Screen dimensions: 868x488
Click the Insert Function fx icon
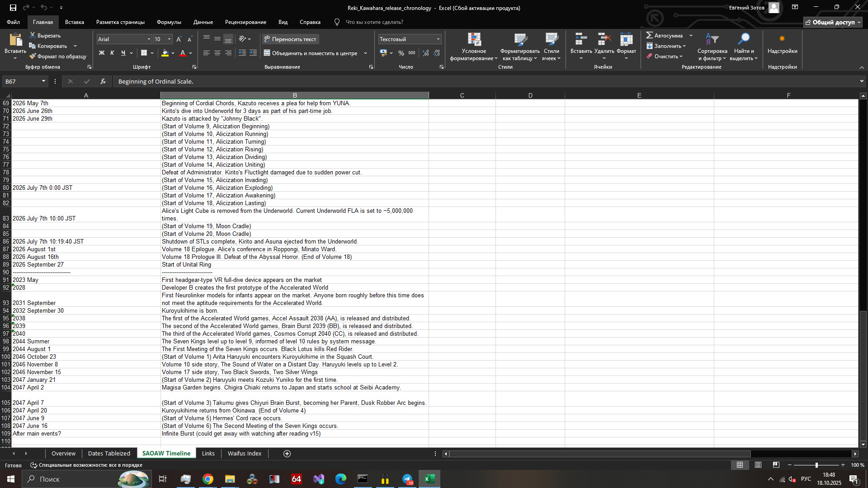[x=103, y=81]
